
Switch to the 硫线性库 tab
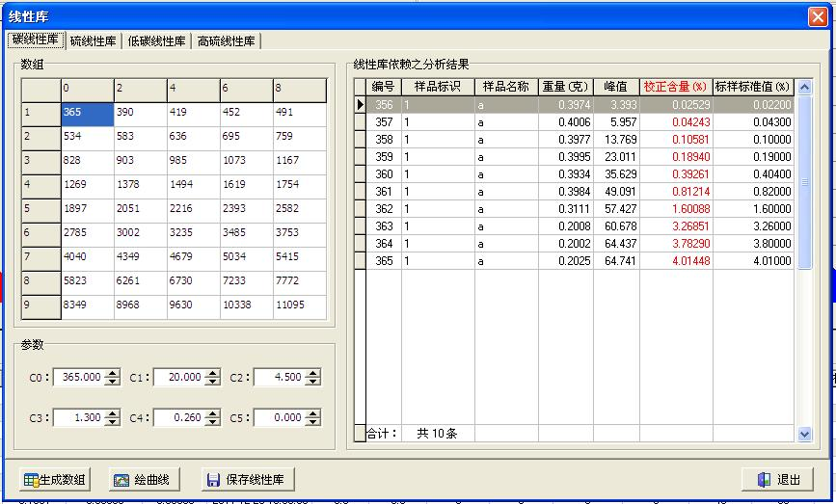point(94,41)
